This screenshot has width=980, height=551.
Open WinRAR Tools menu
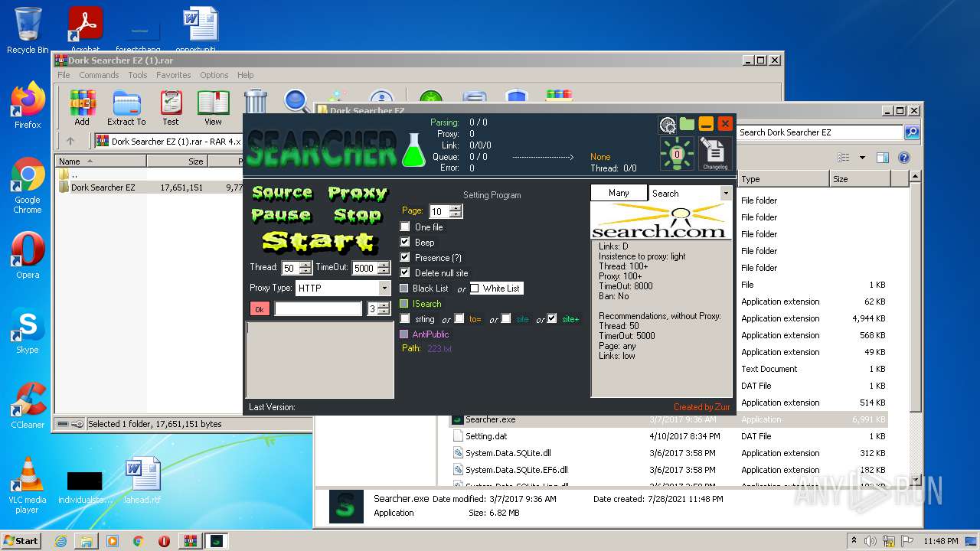[x=138, y=75]
